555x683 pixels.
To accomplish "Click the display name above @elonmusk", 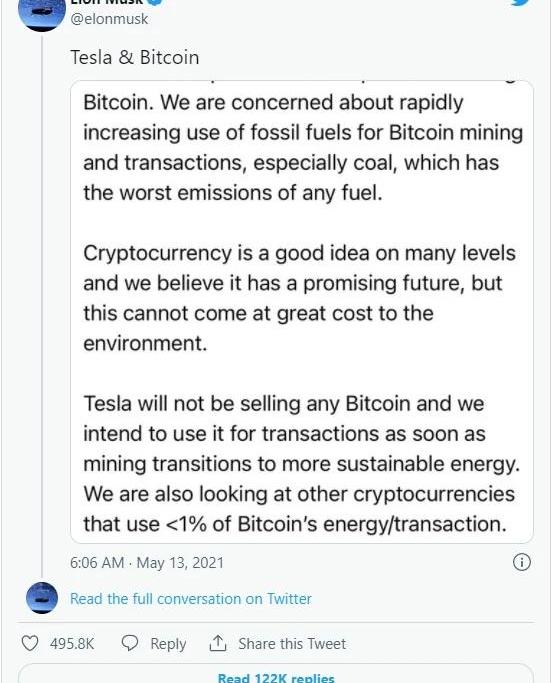I will click(107, 2).
